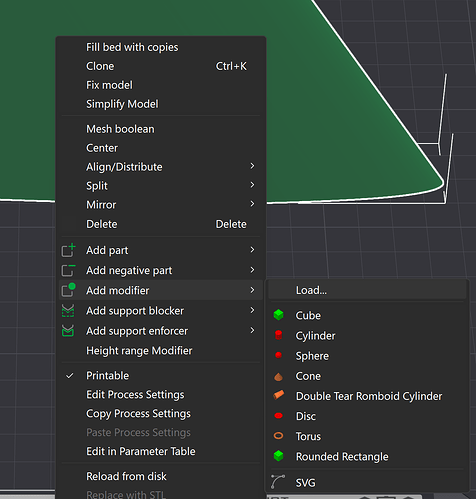This screenshot has width=476, height=499.
Task: Expand the Add support enforcer submenu arrow
Action: point(252,330)
